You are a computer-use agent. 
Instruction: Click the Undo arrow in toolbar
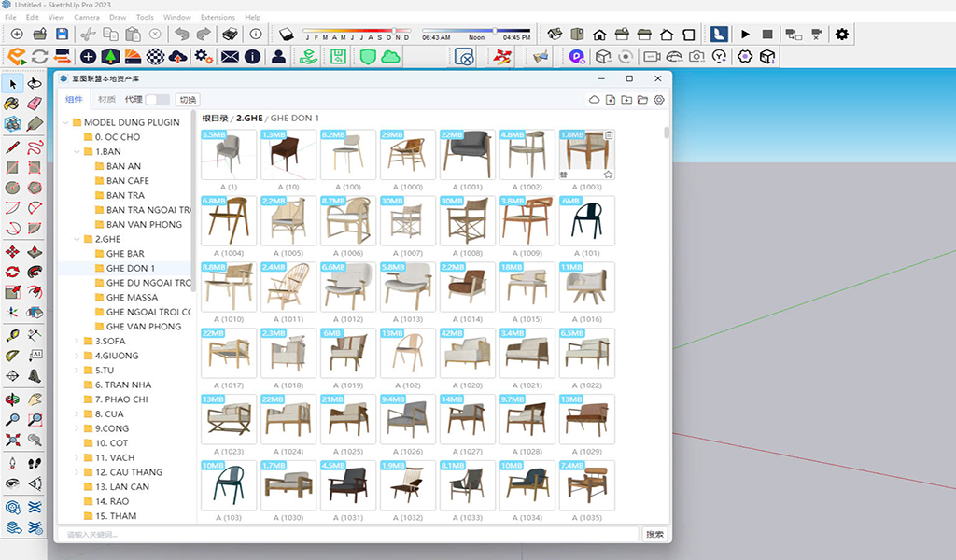[181, 35]
